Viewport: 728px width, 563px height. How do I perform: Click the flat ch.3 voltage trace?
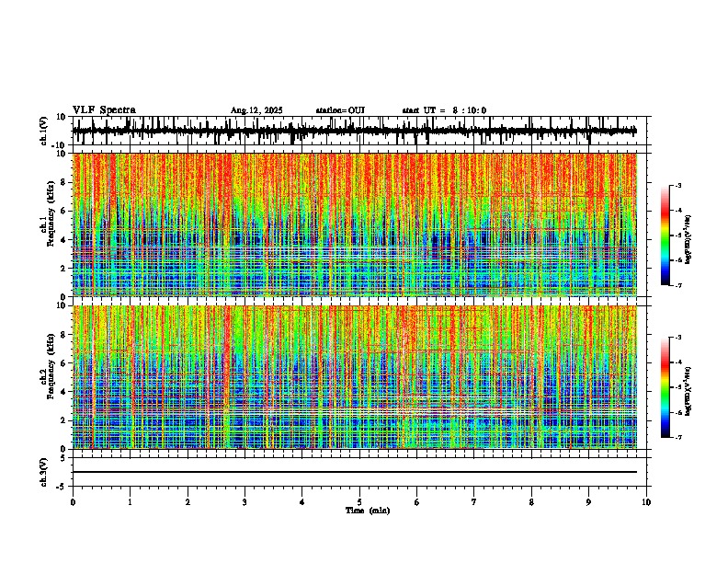click(x=355, y=472)
